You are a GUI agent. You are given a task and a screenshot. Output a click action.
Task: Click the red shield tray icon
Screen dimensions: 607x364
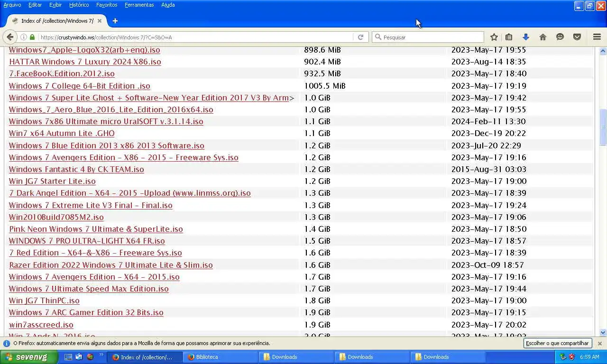coord(572,357)
